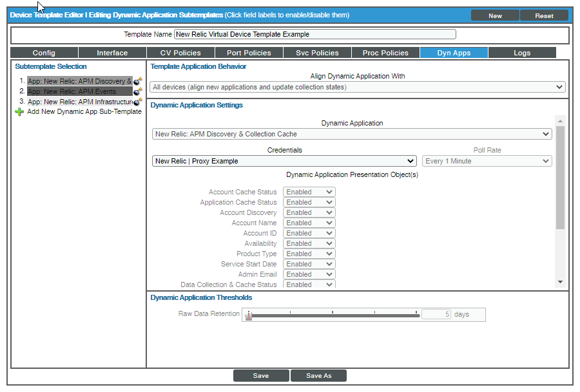The height and width of the screenshot is (392, 580).
Task: Delete the APM Discovery subtemplate bomb icon
Action: tap(138, 81)
